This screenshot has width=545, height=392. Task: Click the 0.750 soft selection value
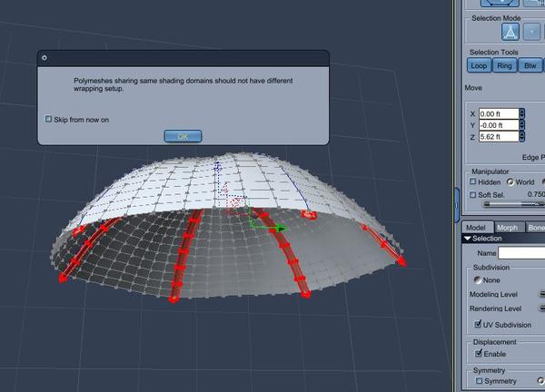[536, 194]
